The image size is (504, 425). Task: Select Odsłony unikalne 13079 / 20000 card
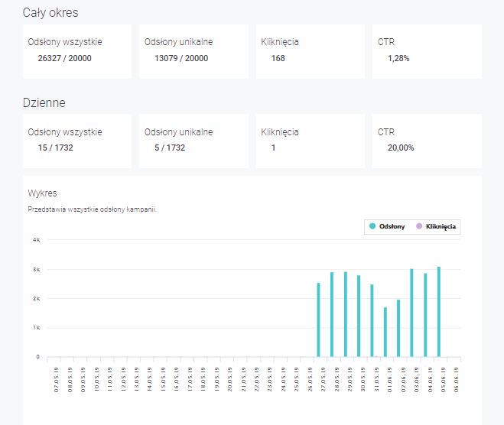[x=193, y=51]
